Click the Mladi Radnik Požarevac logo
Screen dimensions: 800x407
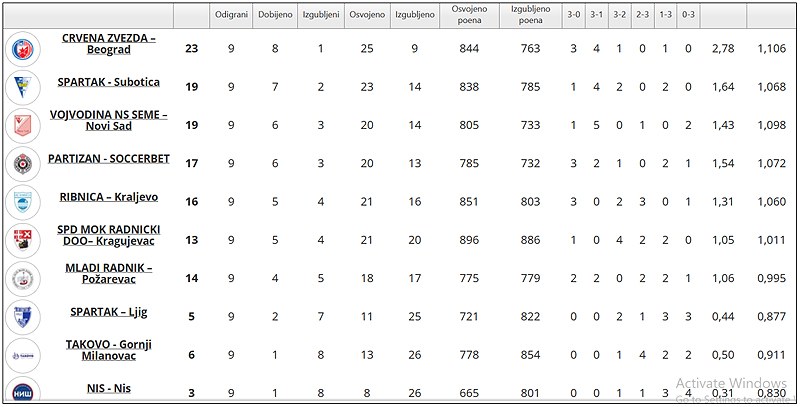click(21, 277)
